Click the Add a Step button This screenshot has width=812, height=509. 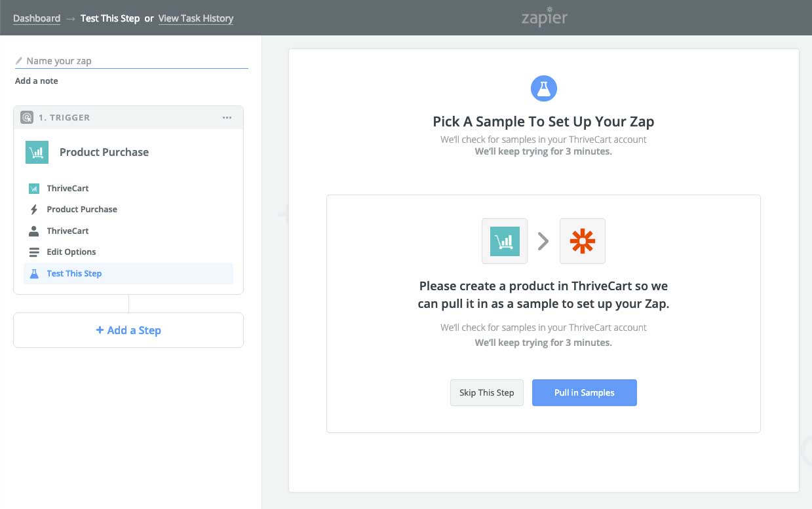pos(128,330)
